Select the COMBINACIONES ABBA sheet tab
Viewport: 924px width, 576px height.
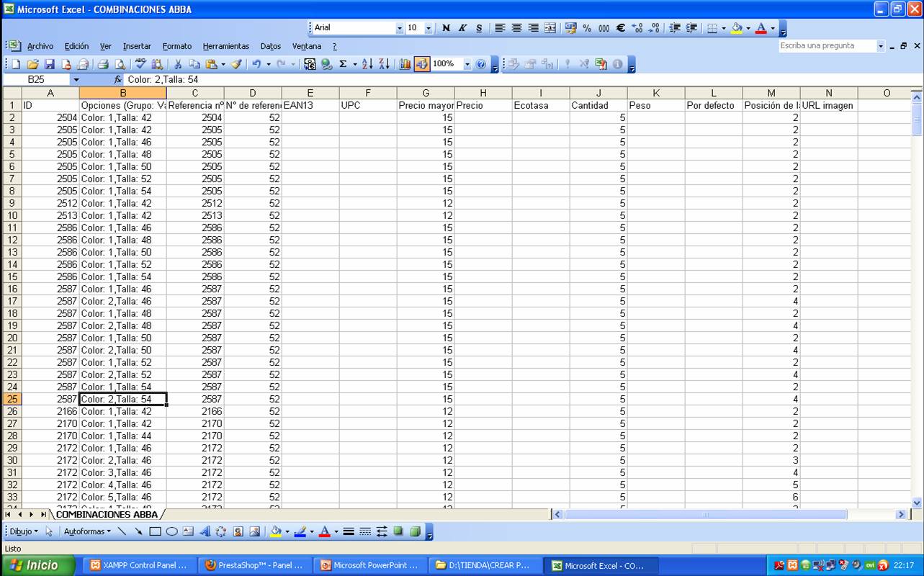pos(107,514)
